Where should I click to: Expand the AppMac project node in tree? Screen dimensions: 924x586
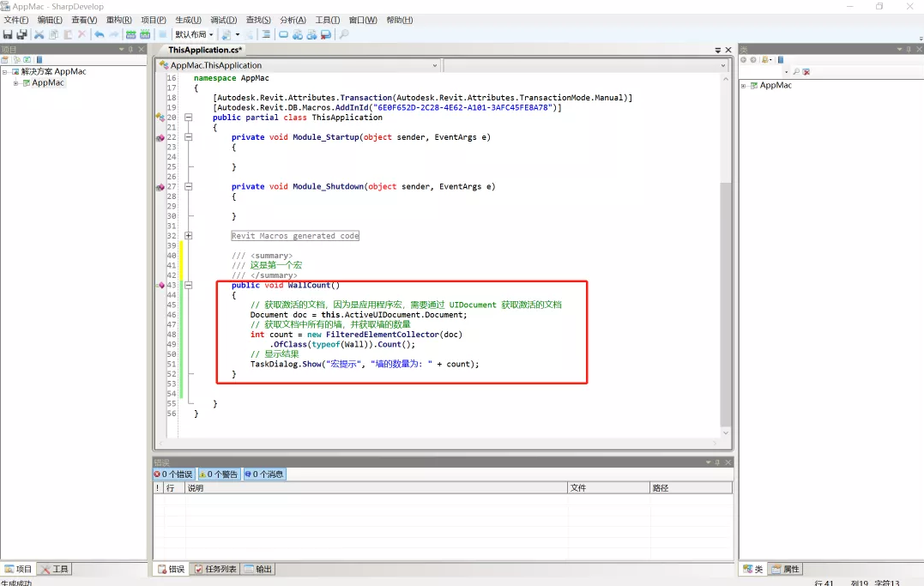click(x=16, y=83)
